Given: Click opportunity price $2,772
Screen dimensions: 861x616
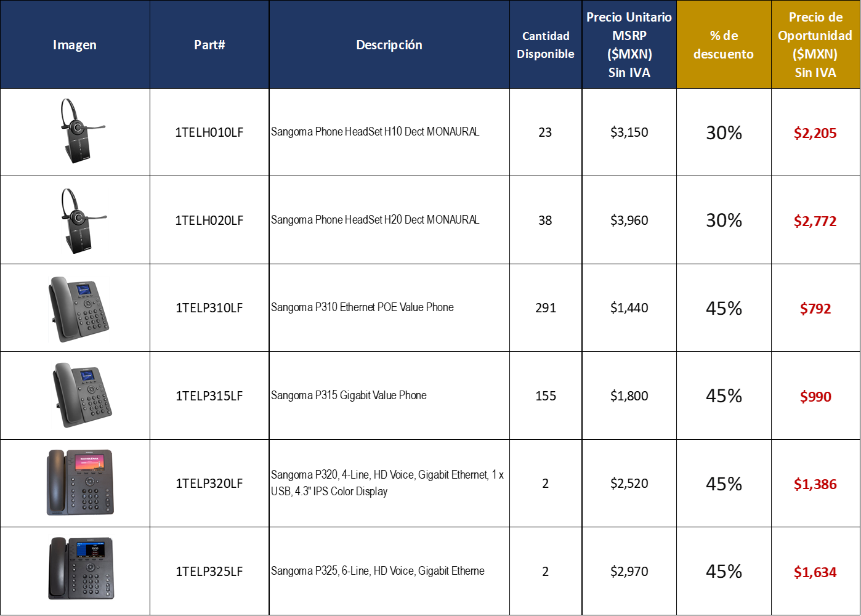Looking at the screenshot, I should pos(815,221).
